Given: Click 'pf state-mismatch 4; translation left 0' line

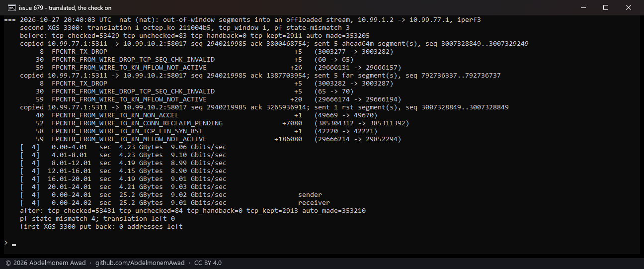Looking at the screenshot, I should 97,219.
